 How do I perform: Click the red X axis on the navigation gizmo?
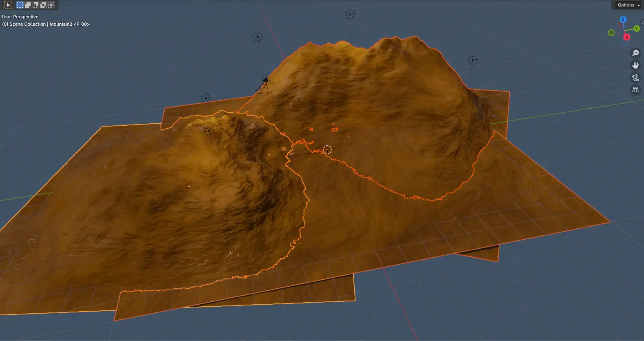point(627,37)
